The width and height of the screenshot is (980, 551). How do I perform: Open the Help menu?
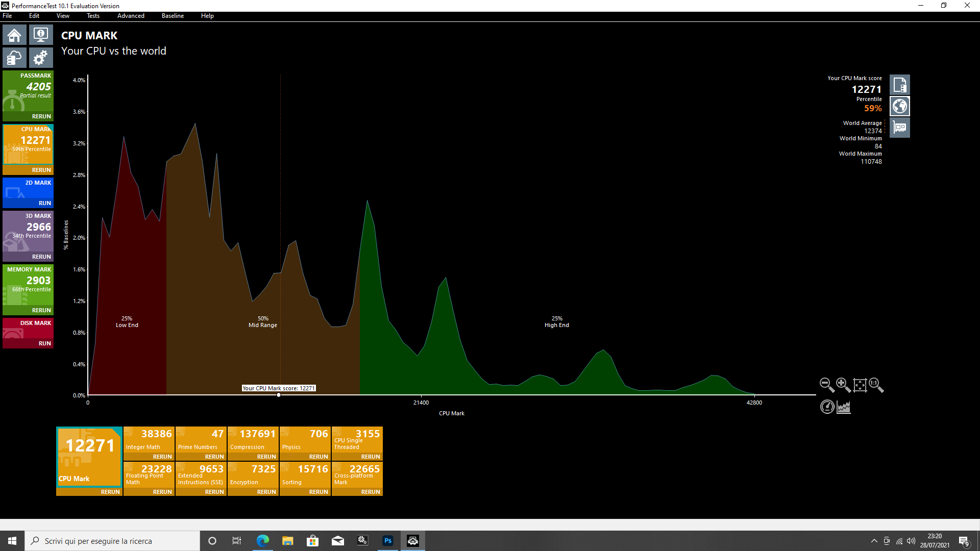point(207,16)
